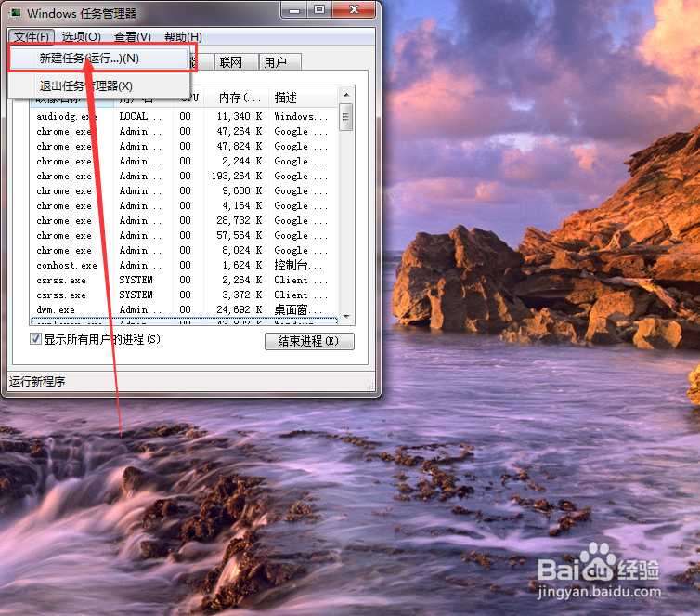
Task: Click Windows... description of audiodg.exe
Action: click(x=301, y=116)
